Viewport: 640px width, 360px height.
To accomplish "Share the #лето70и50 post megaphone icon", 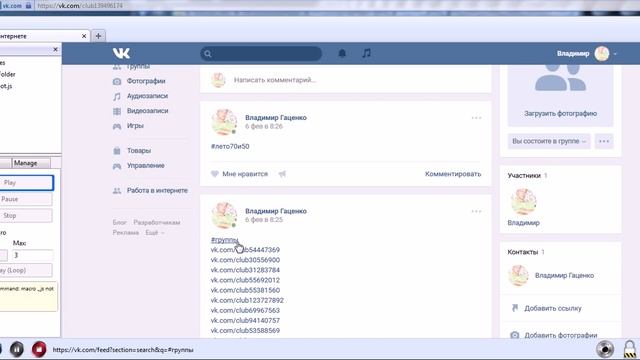I will pos(282,174).
